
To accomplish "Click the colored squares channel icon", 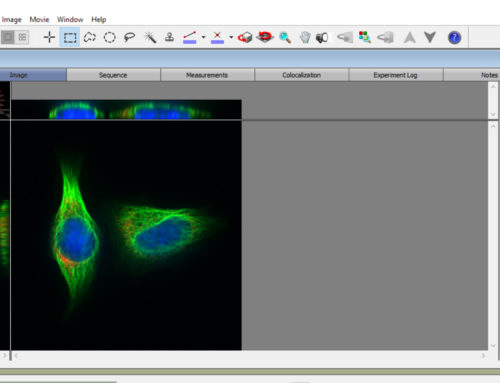I will 364,37.
